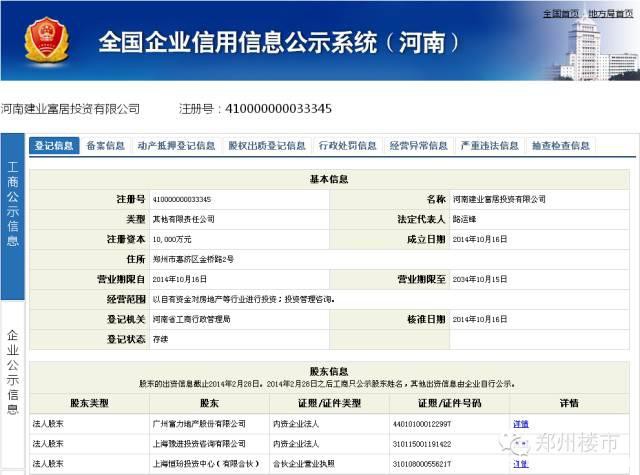
Task: Open the 抽查检查信息 tab
Action: 560,146
